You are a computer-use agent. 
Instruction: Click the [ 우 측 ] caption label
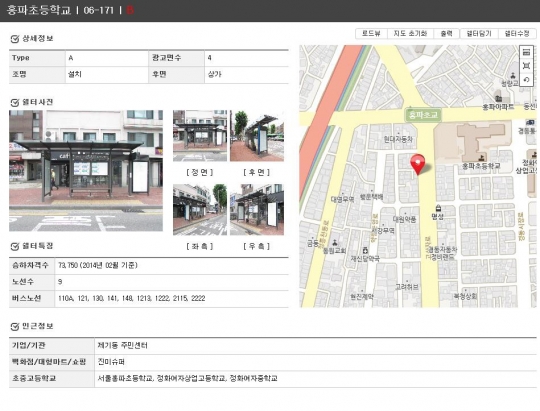tap(257, 246)
